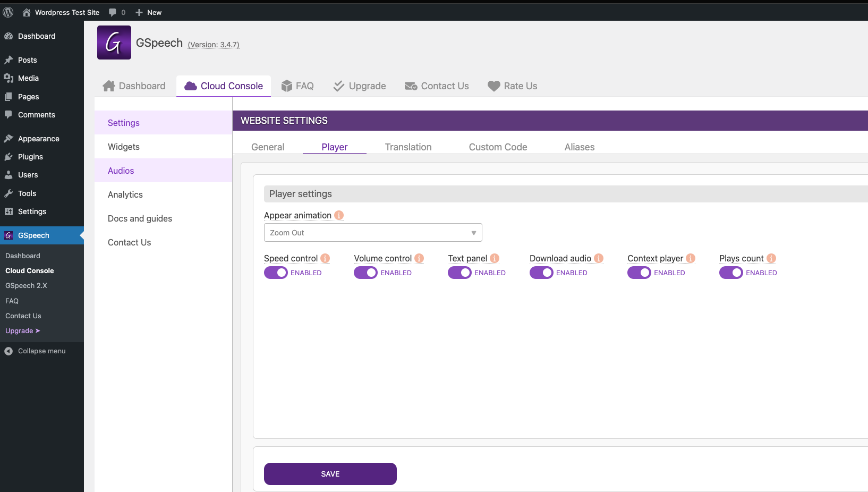Open the Dashboard tab with house icon
The height and width of the screenshot is (492, 868).
coord(134,86)
